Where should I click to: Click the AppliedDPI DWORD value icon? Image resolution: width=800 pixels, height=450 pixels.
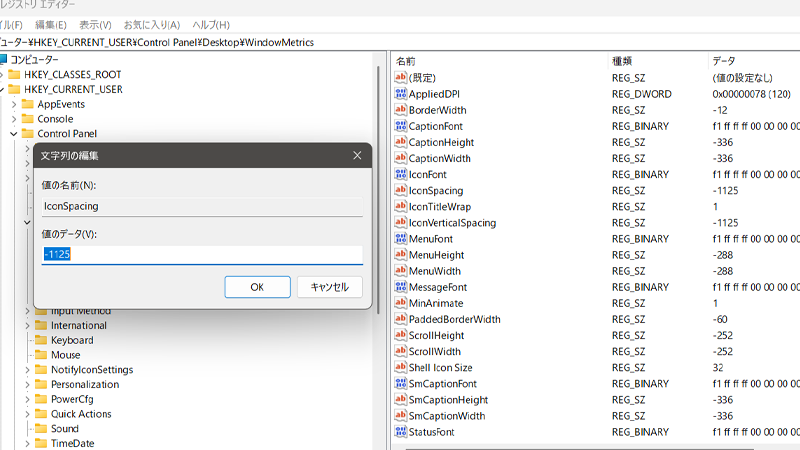coord(401,93)
